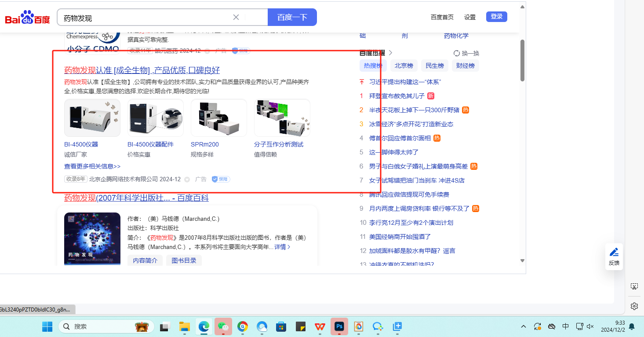
Task: Click the Baidu logo
Action: (27, 18)
